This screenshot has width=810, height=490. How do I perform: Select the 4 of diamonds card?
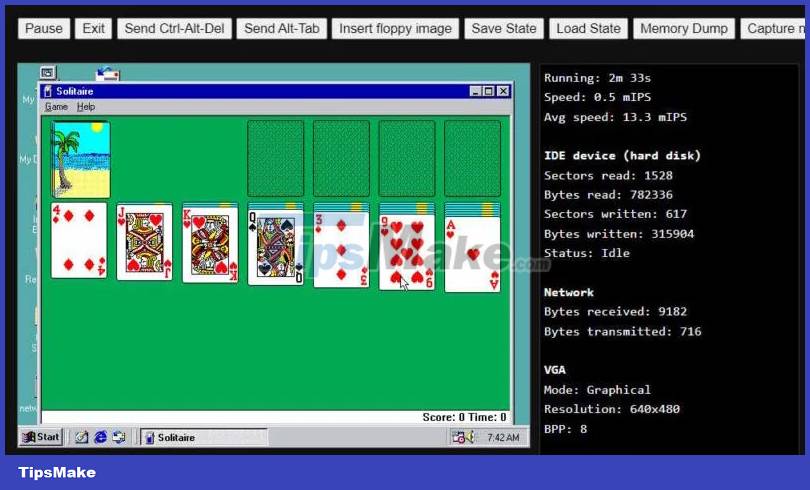[x=79, y=240]
